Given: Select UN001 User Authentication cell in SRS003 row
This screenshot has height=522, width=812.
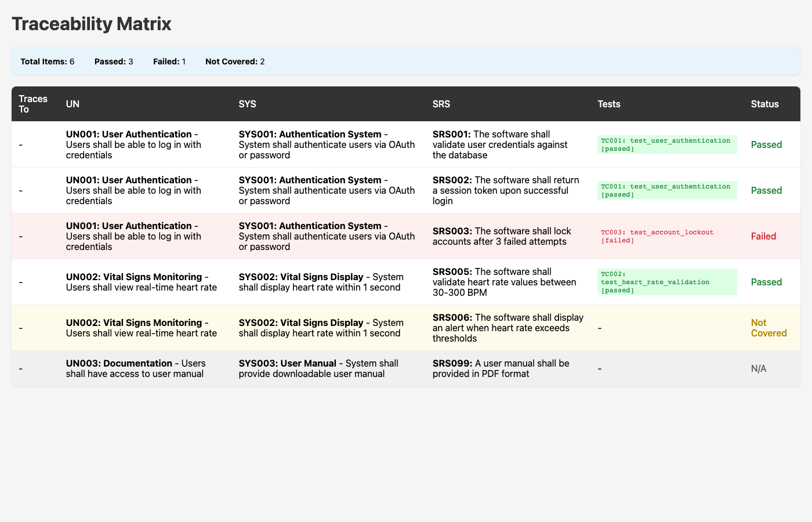Looking at the screenshot, I should [x=146, y=236].
